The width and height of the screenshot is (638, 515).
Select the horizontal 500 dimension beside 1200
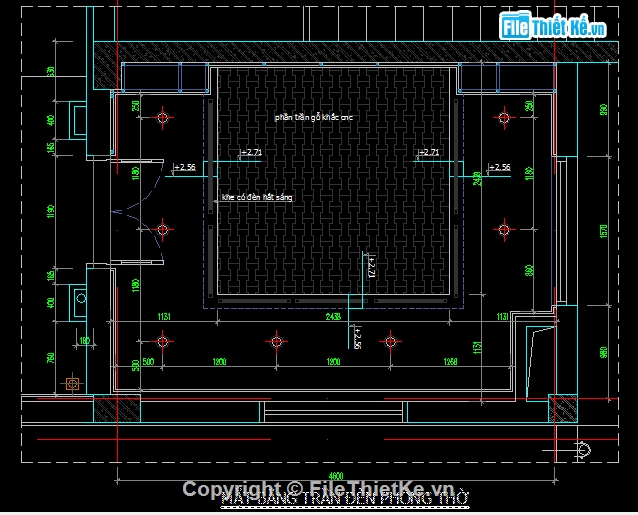point(148,361)
